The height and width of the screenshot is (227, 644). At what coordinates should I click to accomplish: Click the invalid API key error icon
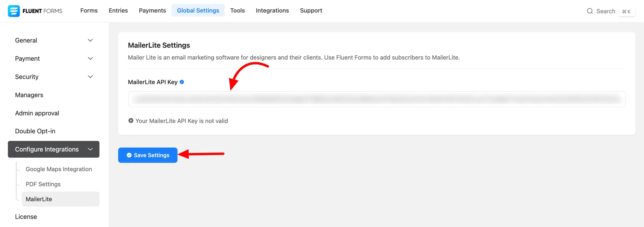pos(131,121)
